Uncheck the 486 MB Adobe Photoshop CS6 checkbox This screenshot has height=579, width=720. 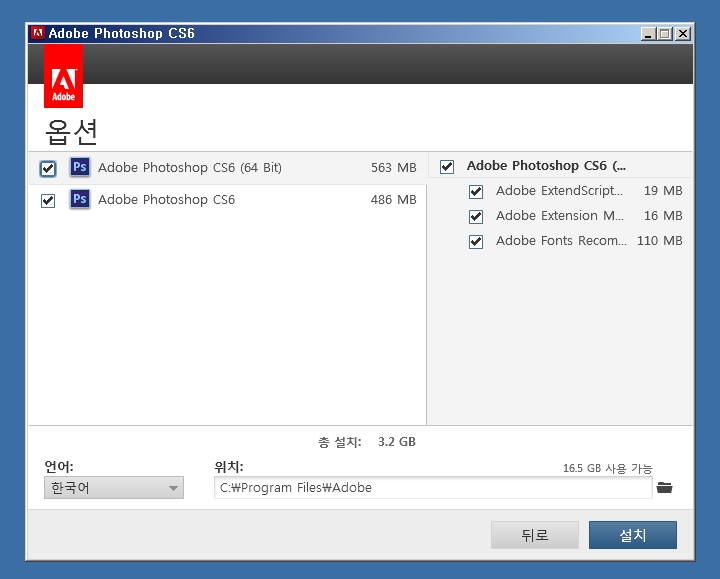click(x=48, y=201)
